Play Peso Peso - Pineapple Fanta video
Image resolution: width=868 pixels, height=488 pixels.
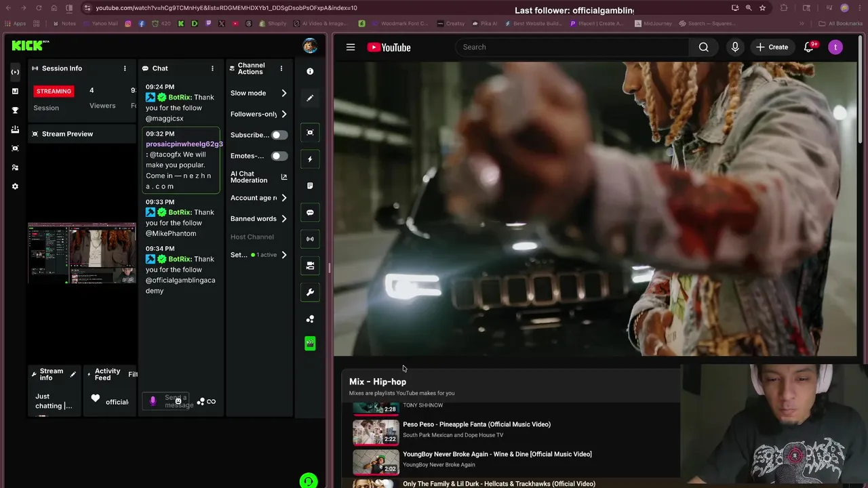(x=477, y=424)
